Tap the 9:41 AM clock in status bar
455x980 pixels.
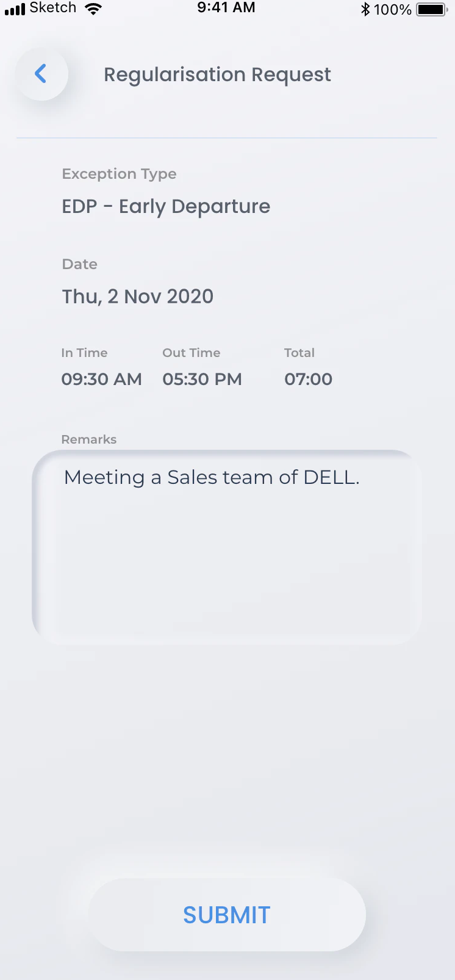tap(226, 8)
